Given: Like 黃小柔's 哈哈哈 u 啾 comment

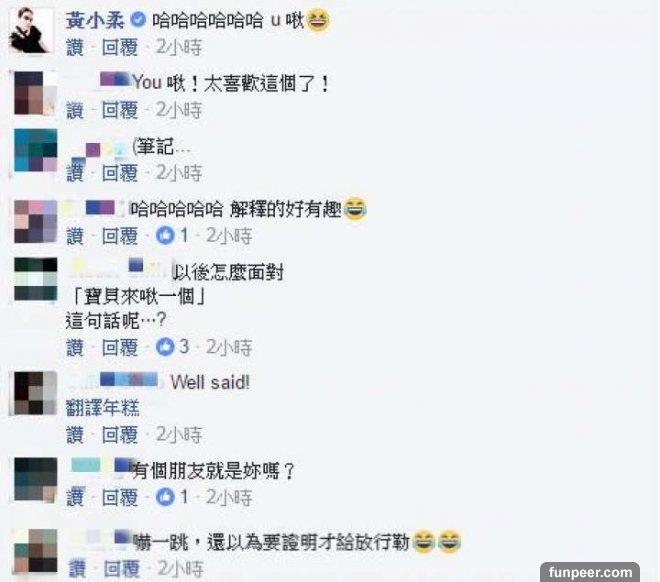Looking at the screenshot, I should tap(75, 47).
